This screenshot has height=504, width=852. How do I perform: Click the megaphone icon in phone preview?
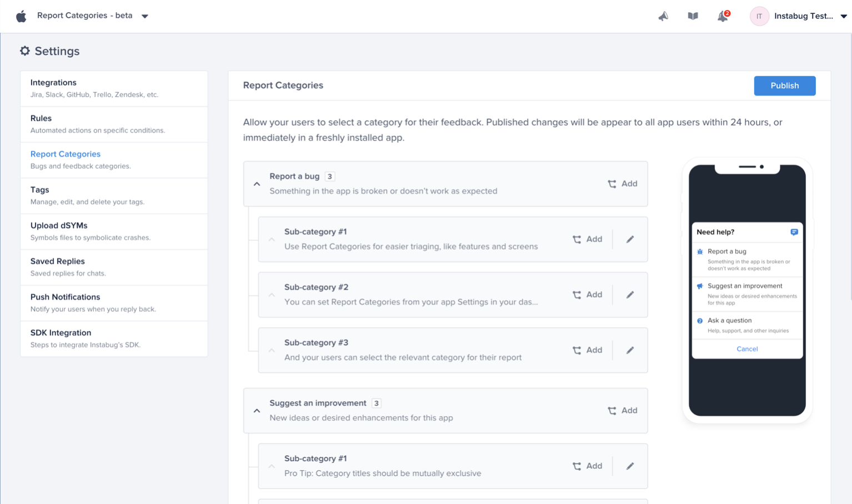pos(700,286)
